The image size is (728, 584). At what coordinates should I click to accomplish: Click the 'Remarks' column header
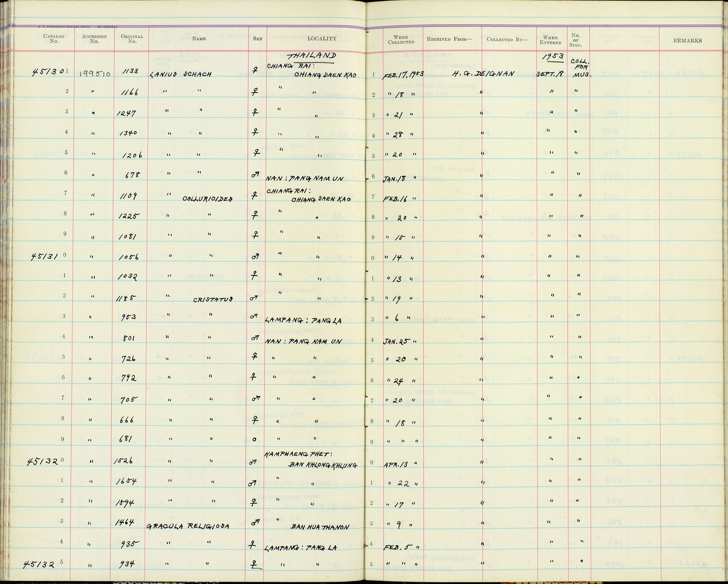click(x=687, y=41)
